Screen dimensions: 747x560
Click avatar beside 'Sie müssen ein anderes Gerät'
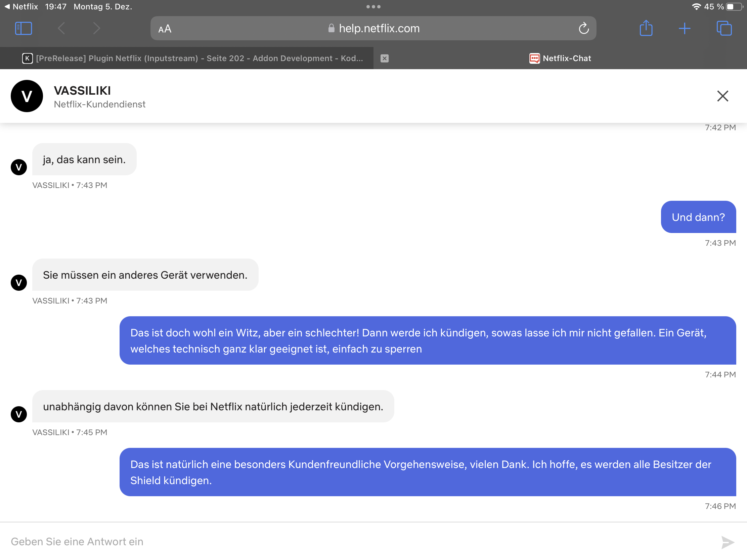coord(19,283)
